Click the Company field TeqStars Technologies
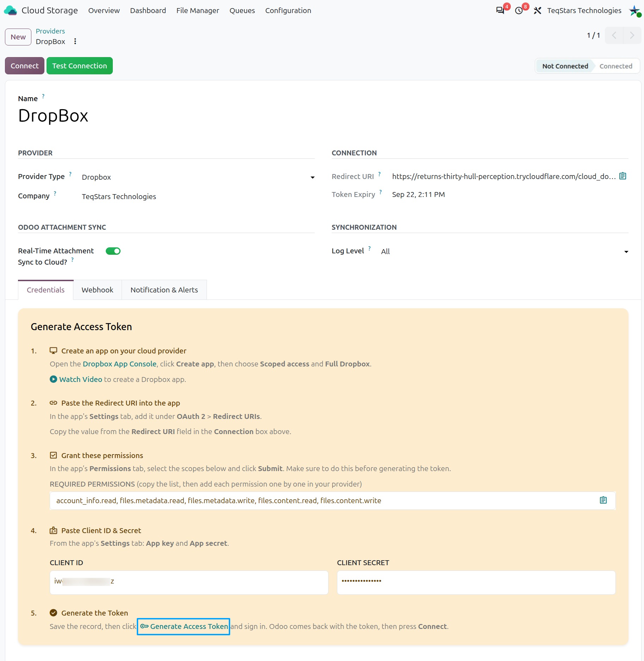 119,196
